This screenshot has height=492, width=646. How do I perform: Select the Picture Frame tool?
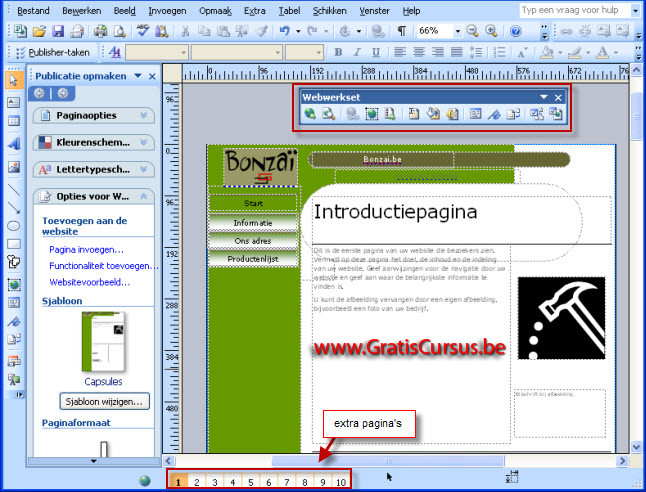14,167
